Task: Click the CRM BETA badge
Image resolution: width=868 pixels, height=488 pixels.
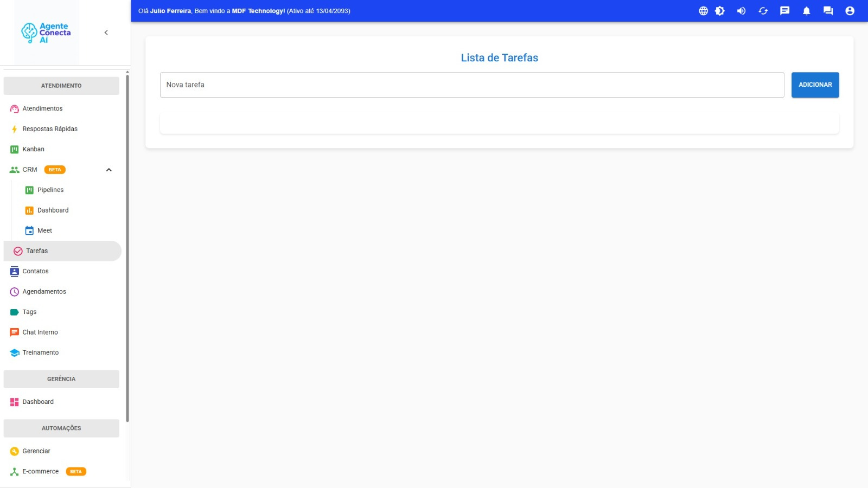Action: [x=55, y=170]
